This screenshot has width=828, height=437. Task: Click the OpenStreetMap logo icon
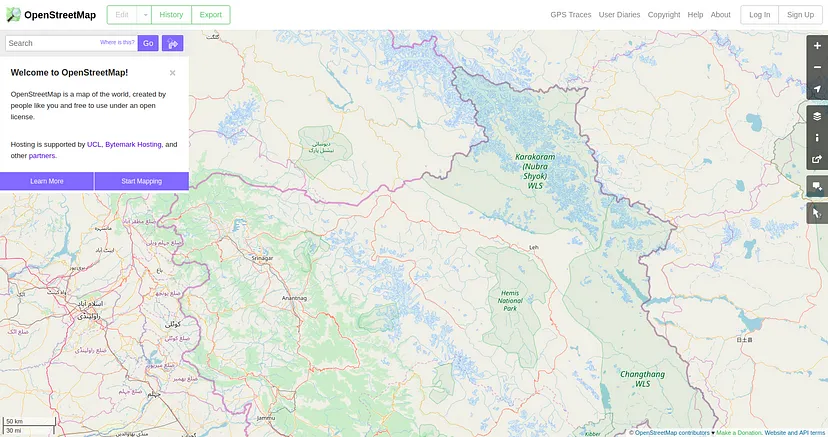click(13, 15)
